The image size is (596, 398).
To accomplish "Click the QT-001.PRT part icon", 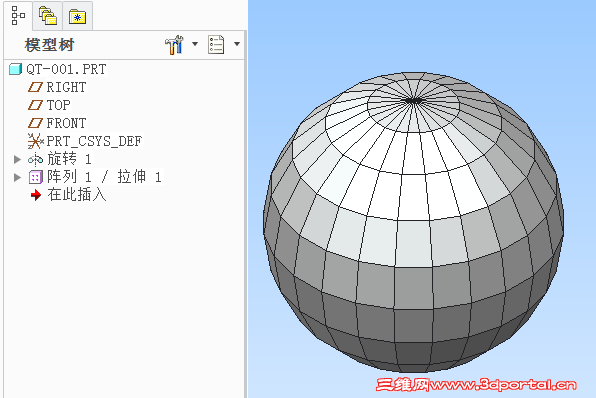I will tap(16, 69).
